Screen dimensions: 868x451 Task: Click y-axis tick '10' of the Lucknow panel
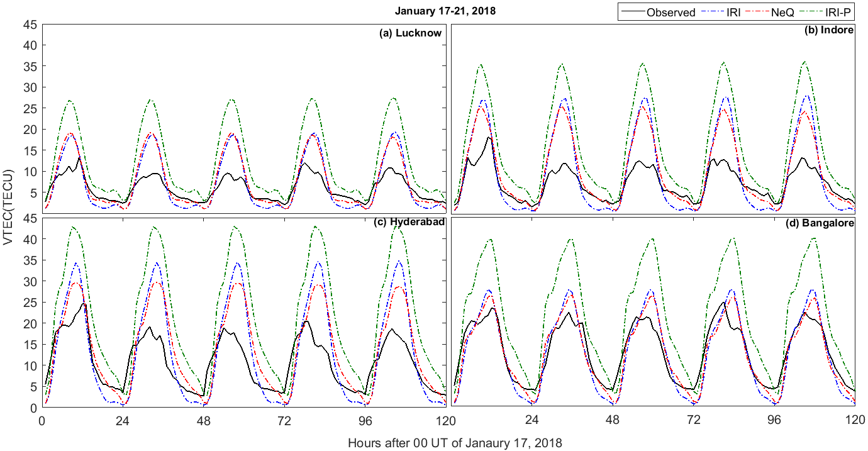[x=31, y=172]
